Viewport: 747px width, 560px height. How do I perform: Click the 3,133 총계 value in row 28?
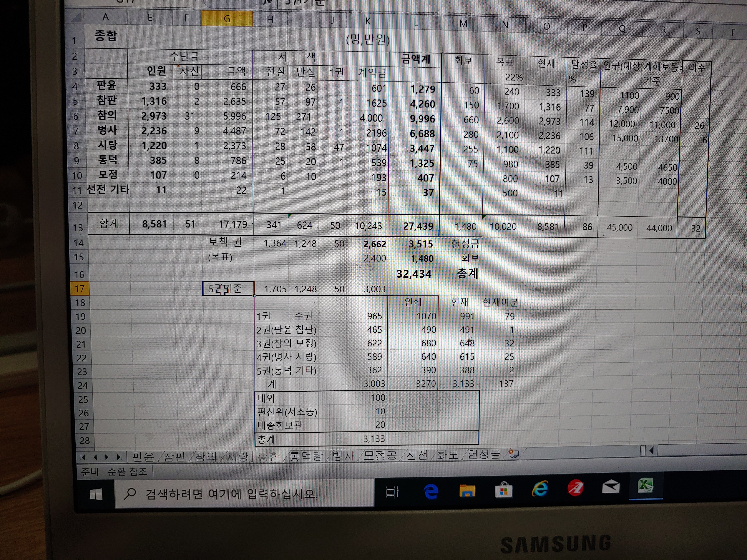coord(374,439)
